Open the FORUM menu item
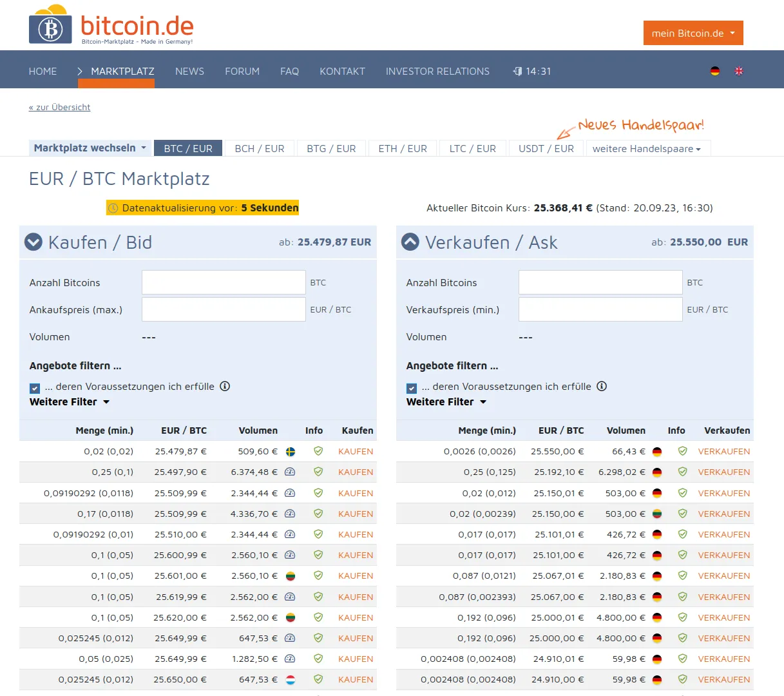The width and height of the screenshot is (784, 696). coord(242,71)
